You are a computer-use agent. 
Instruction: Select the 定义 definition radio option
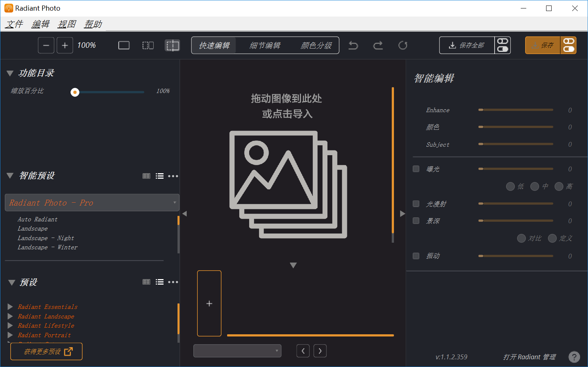click(552, 238)
